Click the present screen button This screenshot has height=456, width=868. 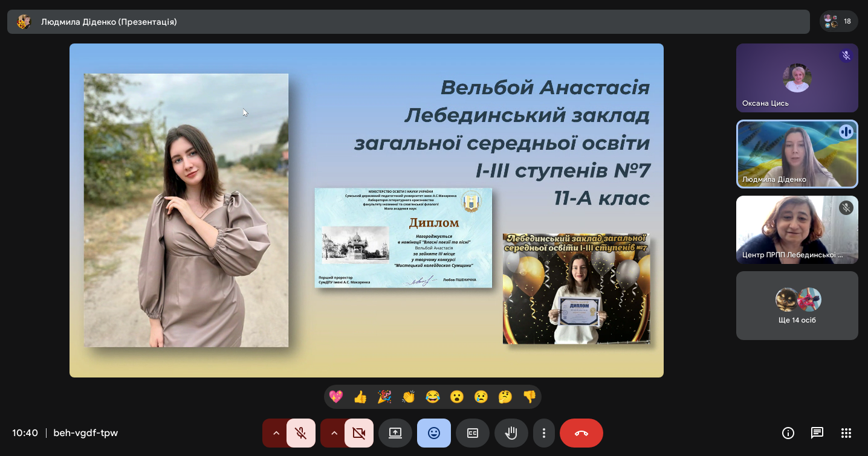pyautogui.click(x=395, y=433)
